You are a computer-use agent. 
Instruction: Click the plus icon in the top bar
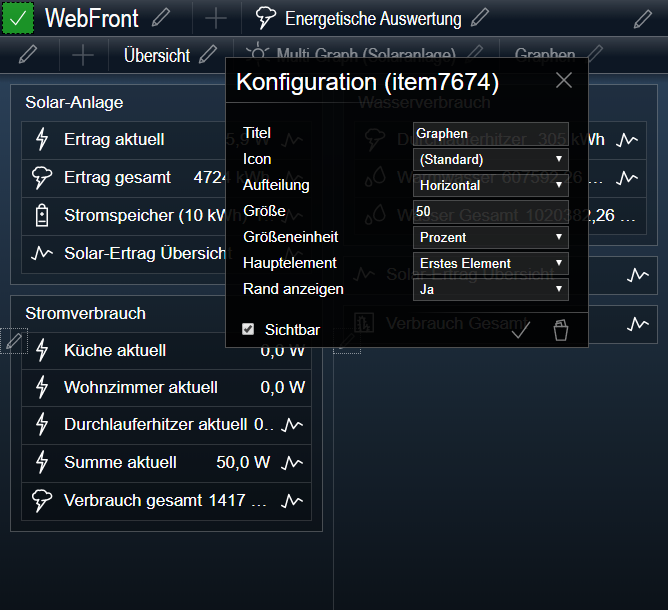[x=216, y=18]
